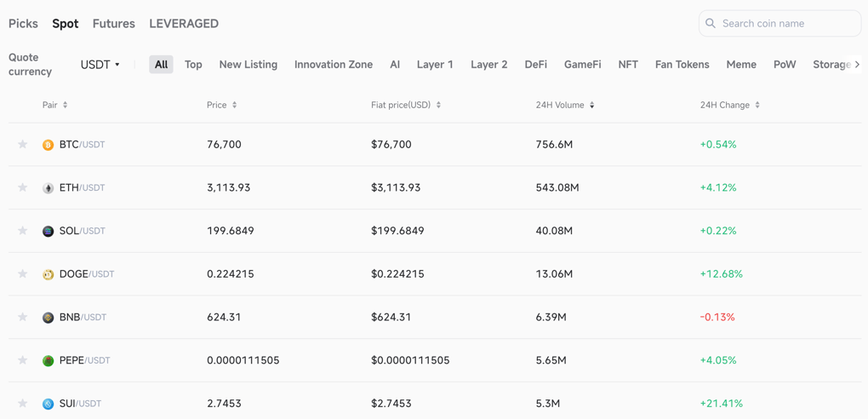Expand more categories with right chevron
This screenshot has height=419, width=868.
[858, 64]
